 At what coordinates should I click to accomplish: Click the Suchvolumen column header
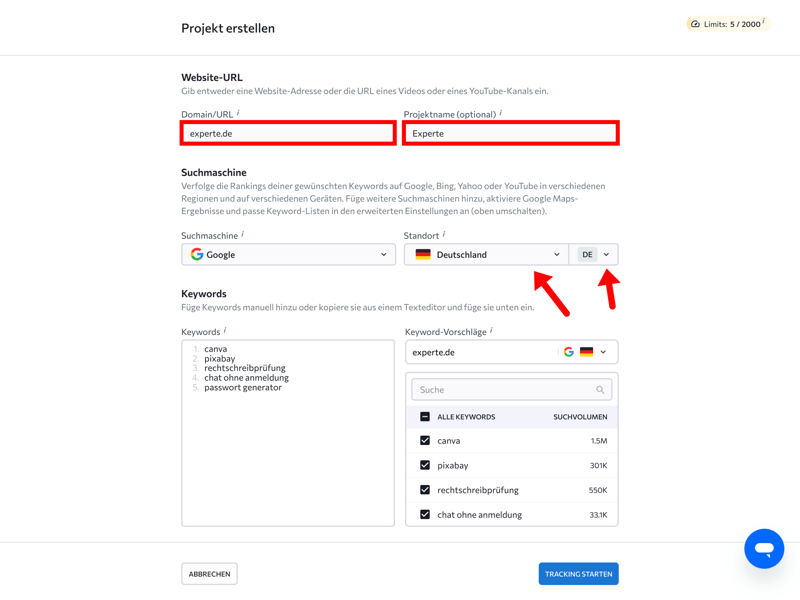click(x=580, y=417)
